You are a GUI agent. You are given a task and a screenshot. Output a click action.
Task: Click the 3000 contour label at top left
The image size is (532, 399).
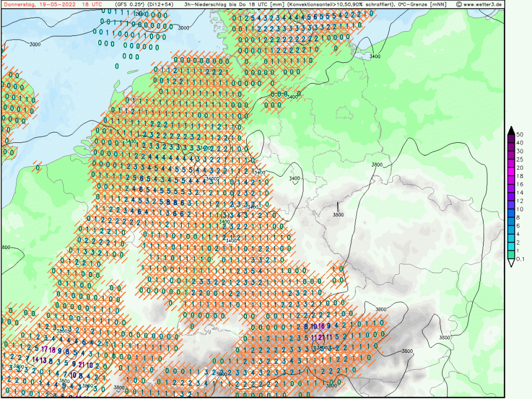pos(35,45)
